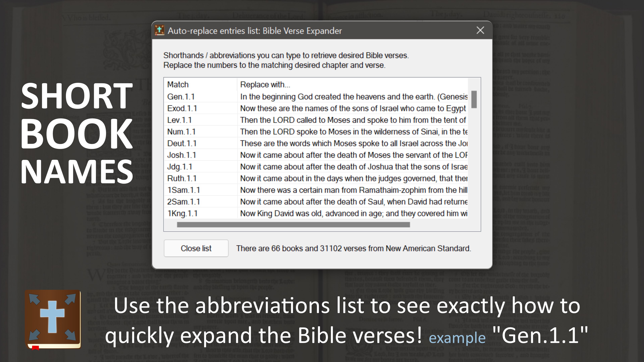Screen dimensions: 644x362
Task: Click the Close list button
Action: [196, 248]
